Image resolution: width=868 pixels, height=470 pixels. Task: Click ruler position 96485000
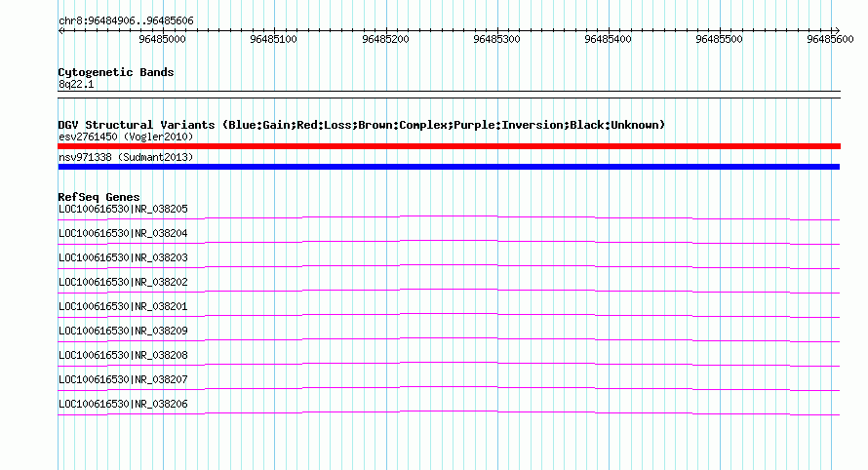pos(162,39)
